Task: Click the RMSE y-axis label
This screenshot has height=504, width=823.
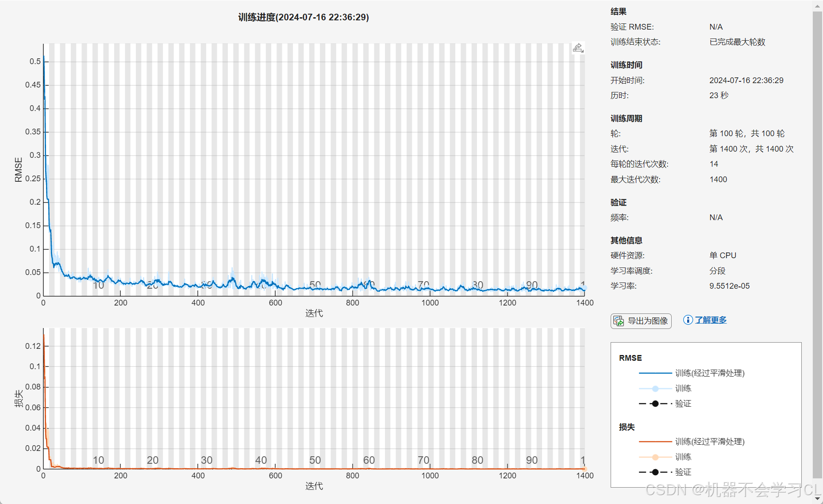Action: coord(18,169)
